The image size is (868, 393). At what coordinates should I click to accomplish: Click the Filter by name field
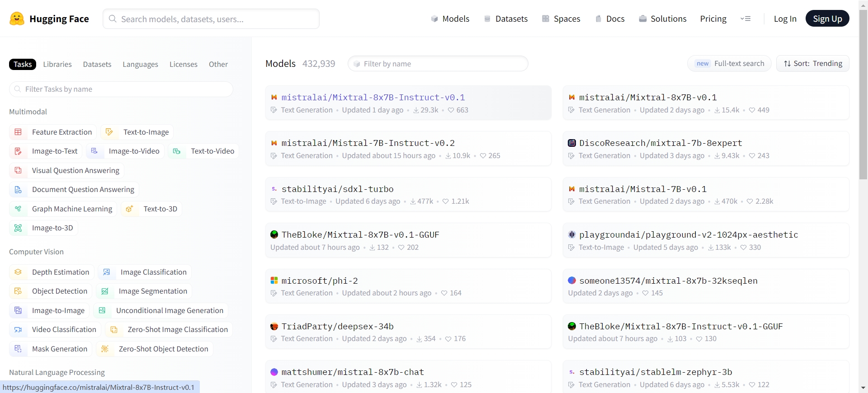[x=438, y=64]
